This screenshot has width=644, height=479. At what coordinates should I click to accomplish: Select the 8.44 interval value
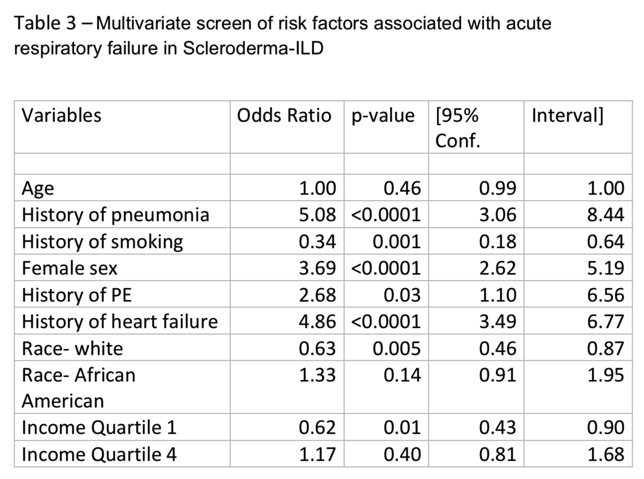607,214
